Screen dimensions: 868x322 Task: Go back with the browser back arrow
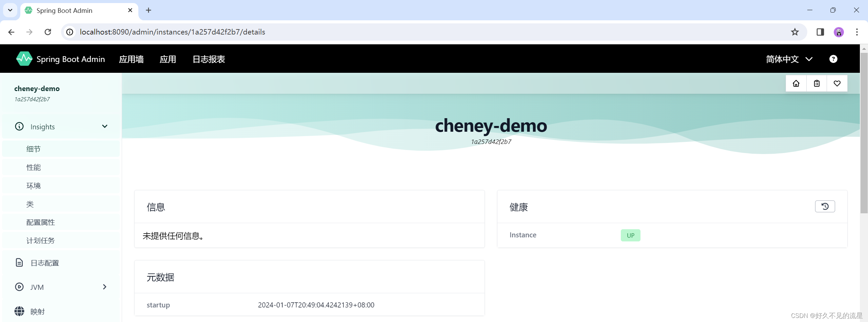pyautogui.click(x=11, y=32)
